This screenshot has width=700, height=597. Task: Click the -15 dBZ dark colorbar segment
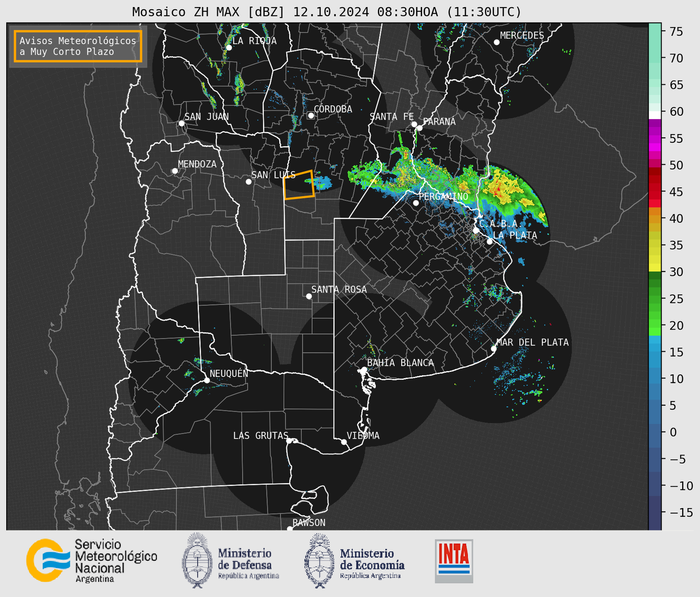[654, 512]
